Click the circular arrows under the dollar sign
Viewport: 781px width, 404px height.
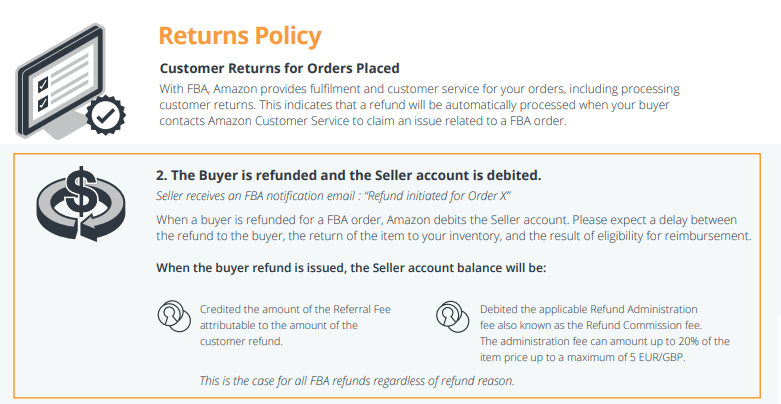[81, 217]
